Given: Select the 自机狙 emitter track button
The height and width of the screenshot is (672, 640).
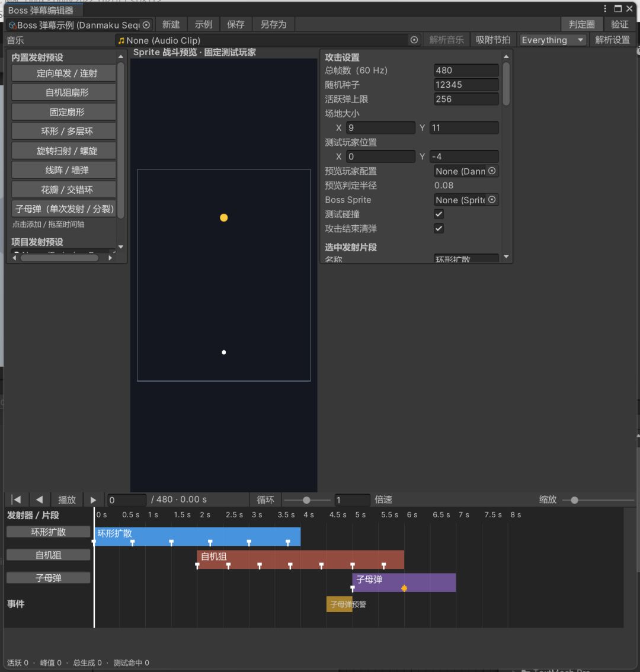Looking at the screenshot, I should [49, 555].
